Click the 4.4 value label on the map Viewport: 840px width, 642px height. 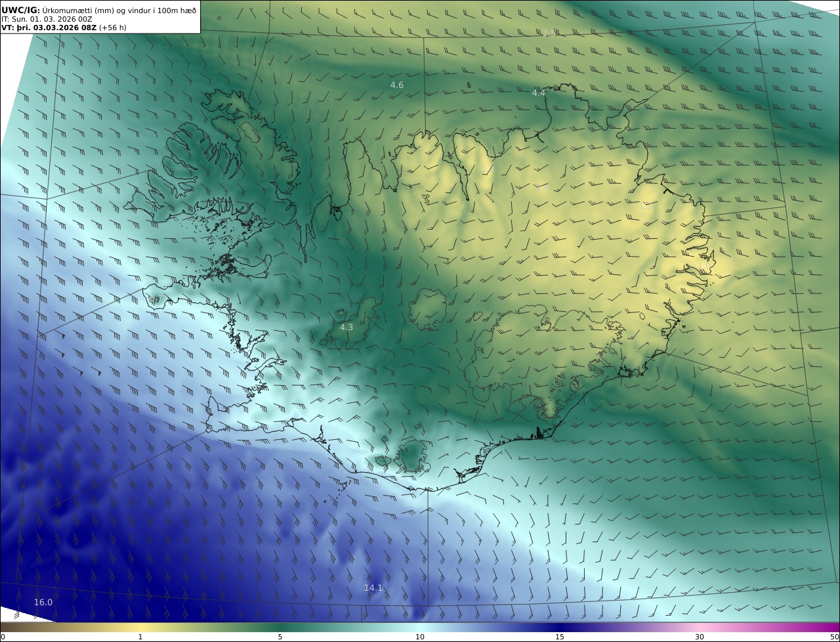click(539, 93)
